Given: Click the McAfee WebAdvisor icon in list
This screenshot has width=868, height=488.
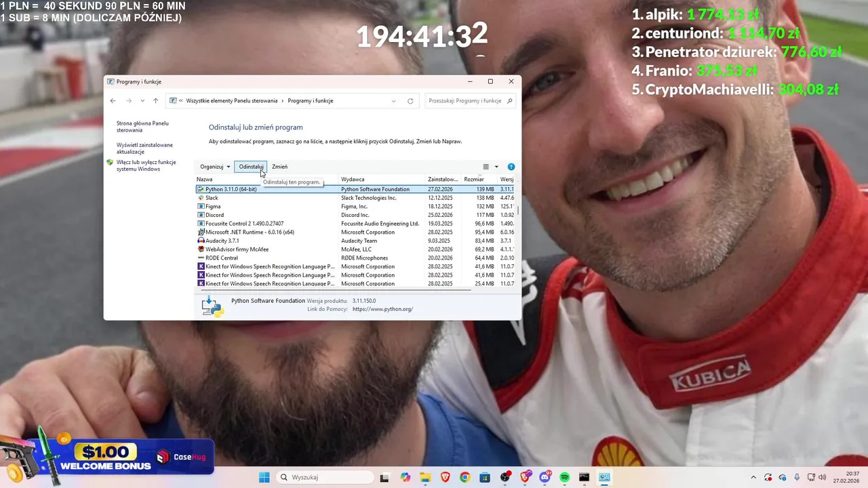Looking at the screenshot, I should coord(201,249).
